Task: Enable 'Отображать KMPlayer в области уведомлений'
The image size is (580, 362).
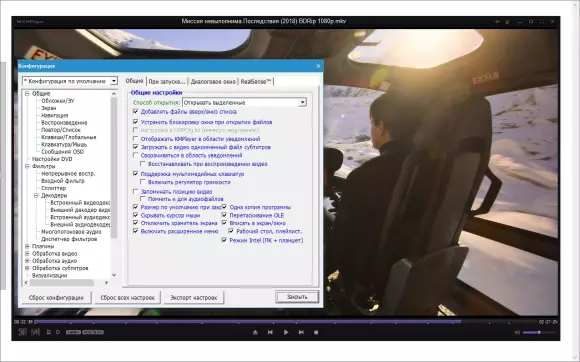Action: (x=135, y=139)
